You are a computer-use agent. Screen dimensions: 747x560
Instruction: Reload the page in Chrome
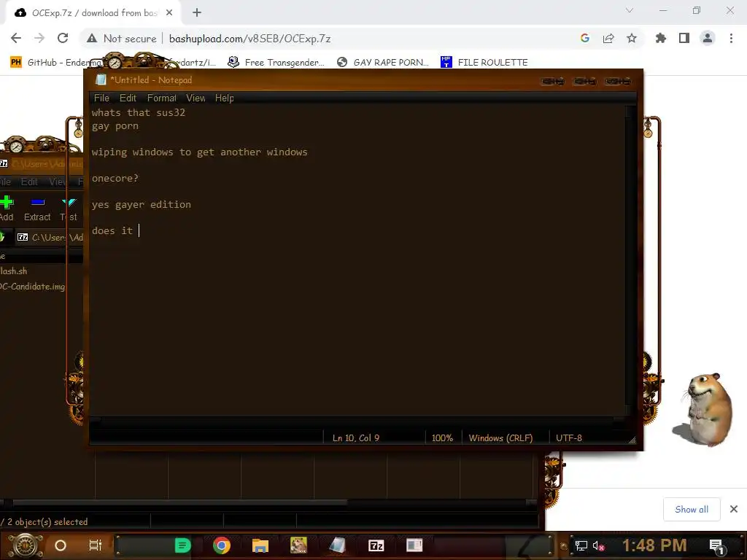point(63,38)
